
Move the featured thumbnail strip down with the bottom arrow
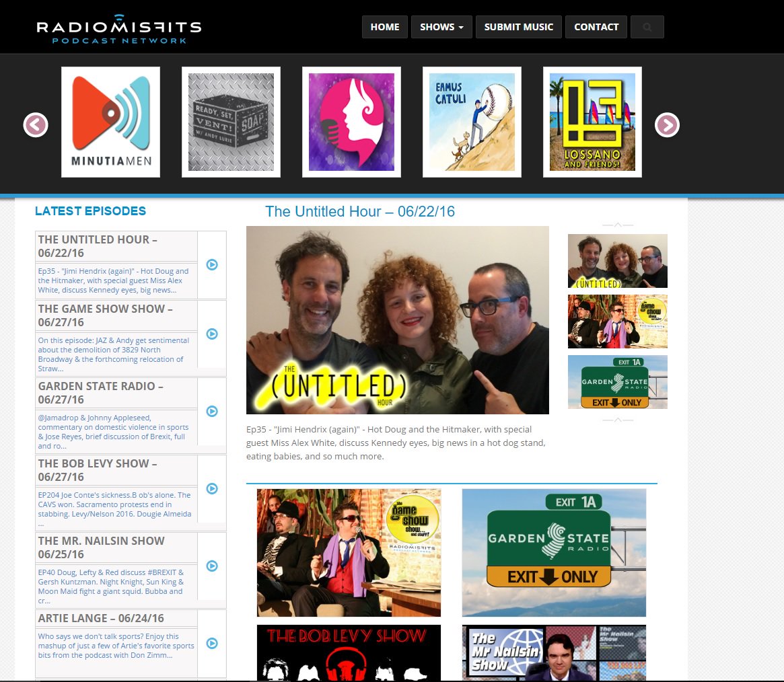click(618, 420)
